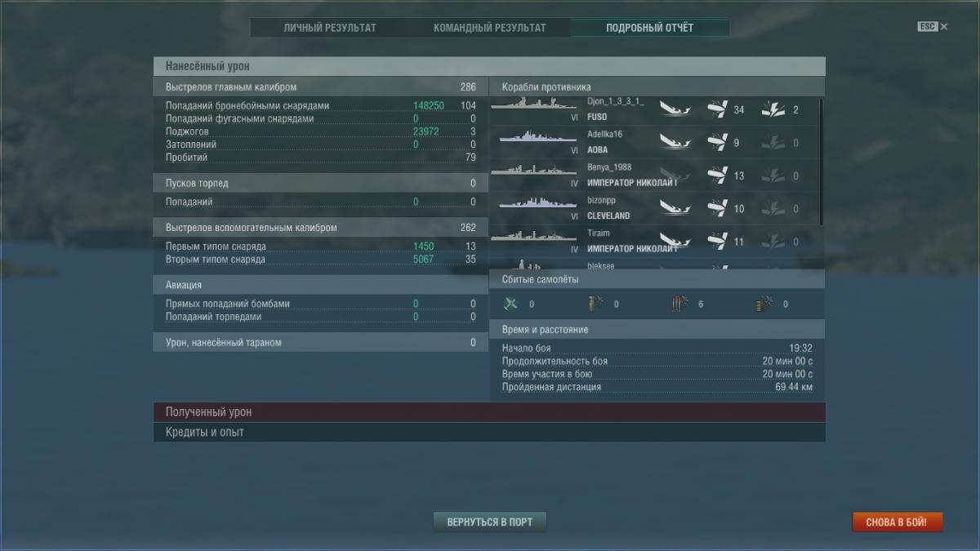This screenshot has height=551, width=980.
Task: Click the enemy ships list scrollbar
Action: coord(820,162)
